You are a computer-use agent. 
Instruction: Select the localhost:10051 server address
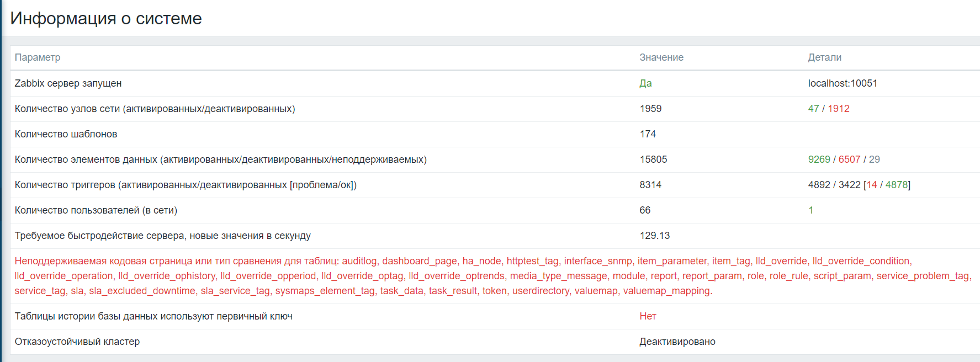click(x=843, y=83)
